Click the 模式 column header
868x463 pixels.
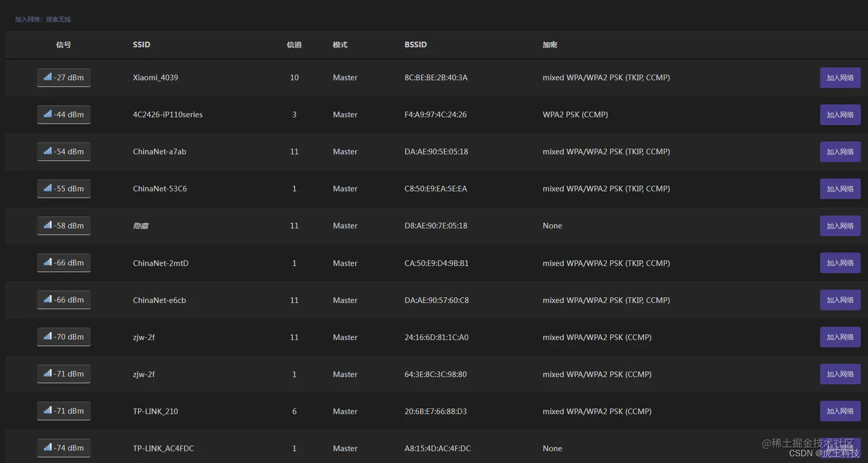point(340,45)
